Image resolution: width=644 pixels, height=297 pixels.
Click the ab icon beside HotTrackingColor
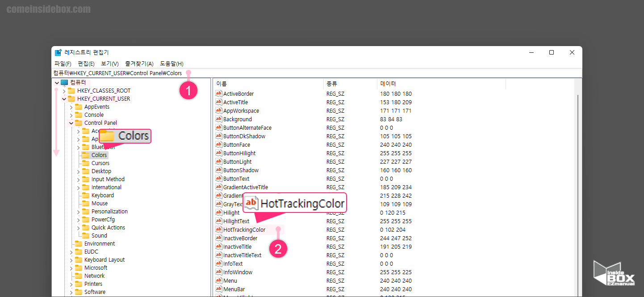[x=218, y=229]
